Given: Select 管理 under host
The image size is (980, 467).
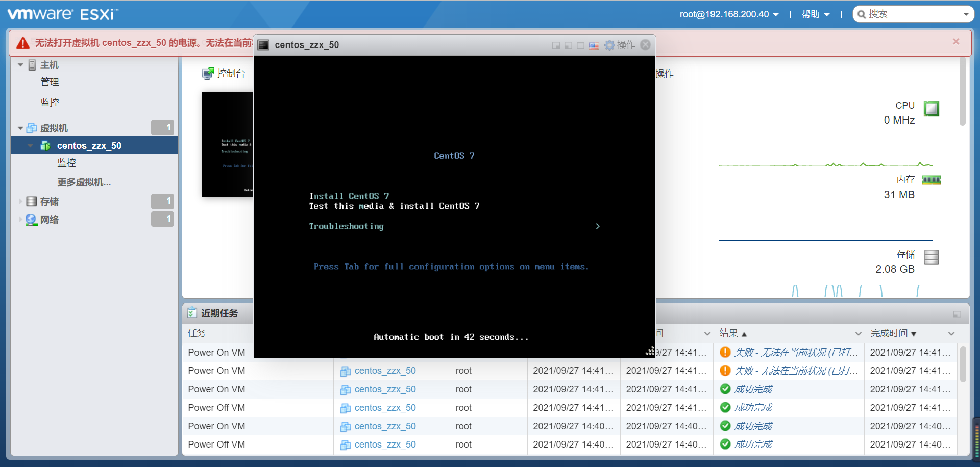Looking at the screenshot, I should coord(50,82).
